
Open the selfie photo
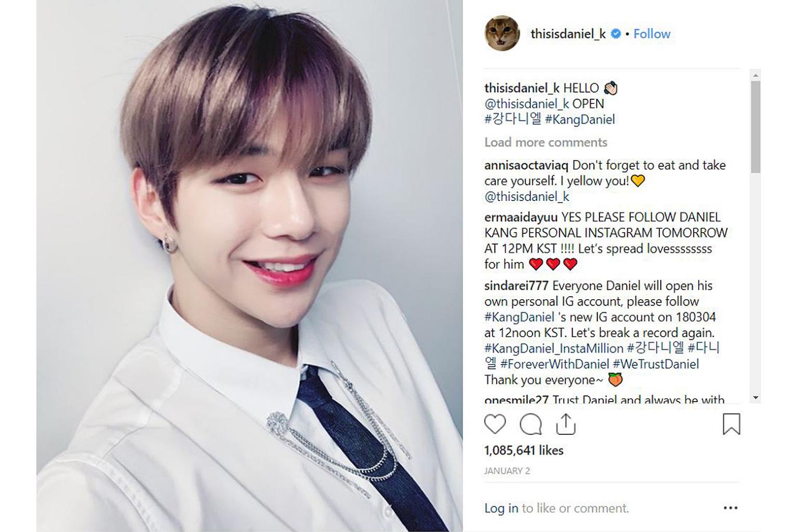(249, 266)
